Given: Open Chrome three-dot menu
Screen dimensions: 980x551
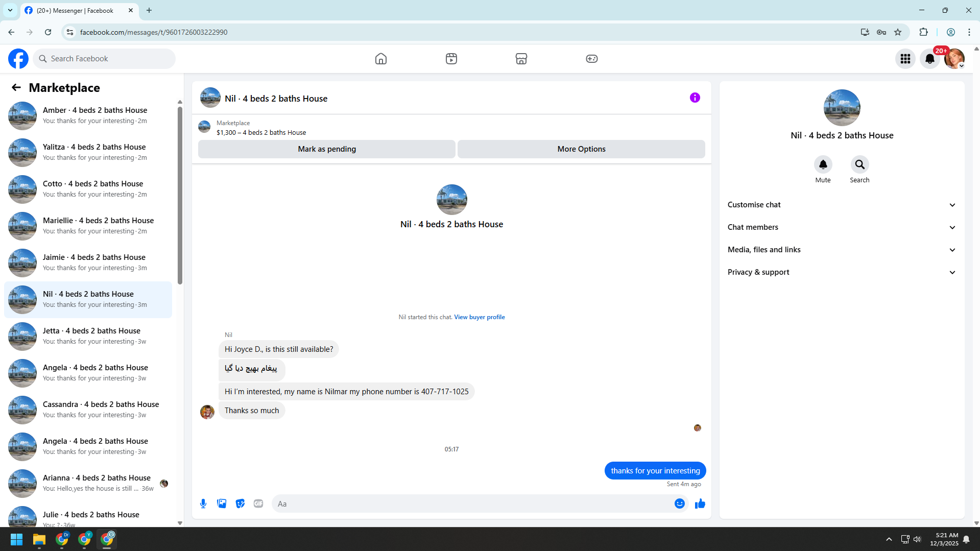Looking at the screenshot, I should [969, 32].
